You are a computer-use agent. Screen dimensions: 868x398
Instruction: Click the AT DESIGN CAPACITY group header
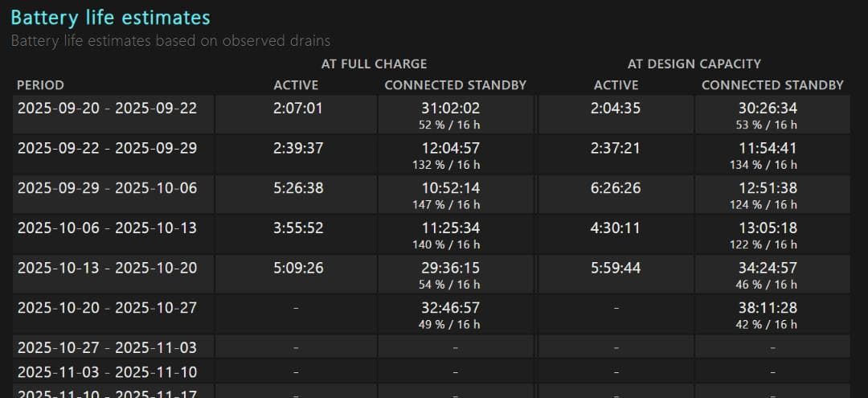point(694,64)
